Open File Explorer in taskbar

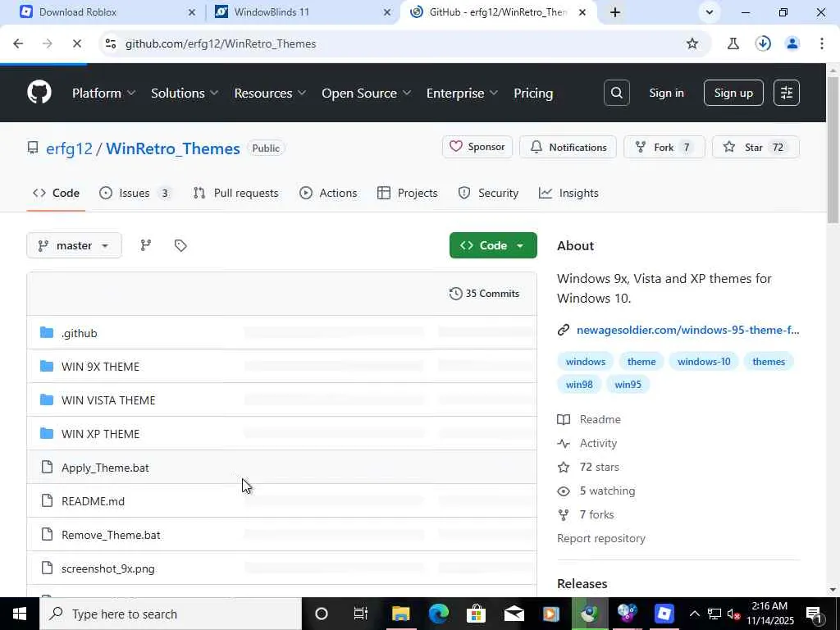coord(400,614)
